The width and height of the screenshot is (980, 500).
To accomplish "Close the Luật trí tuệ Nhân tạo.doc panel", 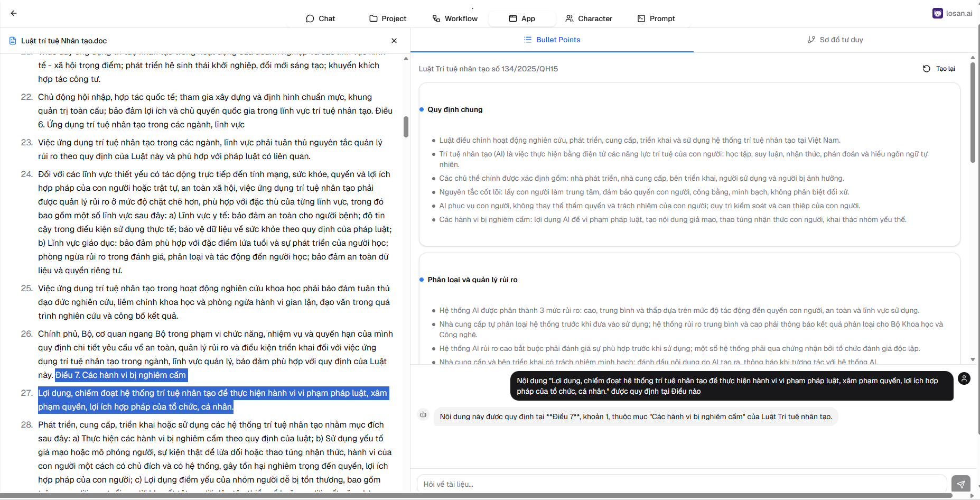I will tap(394, 41).
